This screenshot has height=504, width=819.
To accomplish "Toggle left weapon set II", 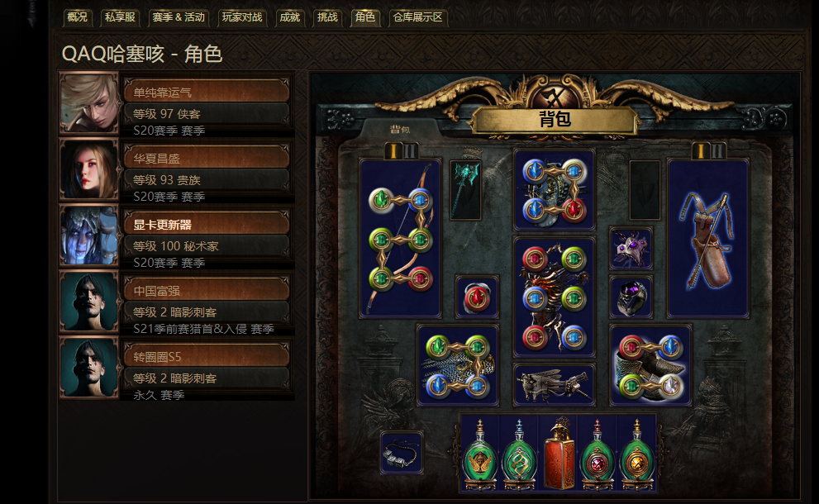I will (x=411, y=151).
